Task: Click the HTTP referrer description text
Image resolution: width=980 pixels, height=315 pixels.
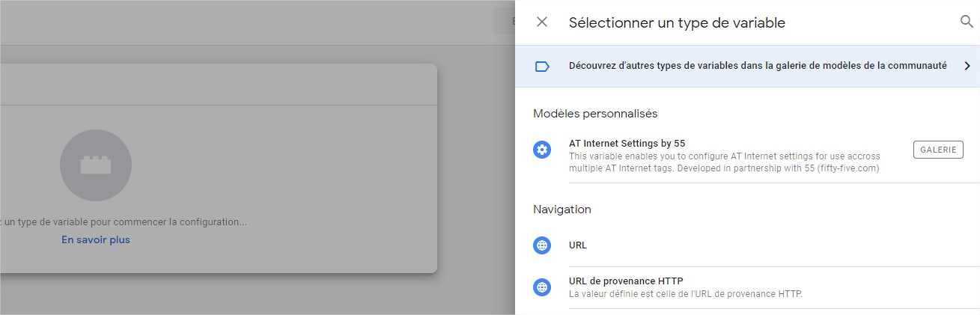Action: [685, 294]
